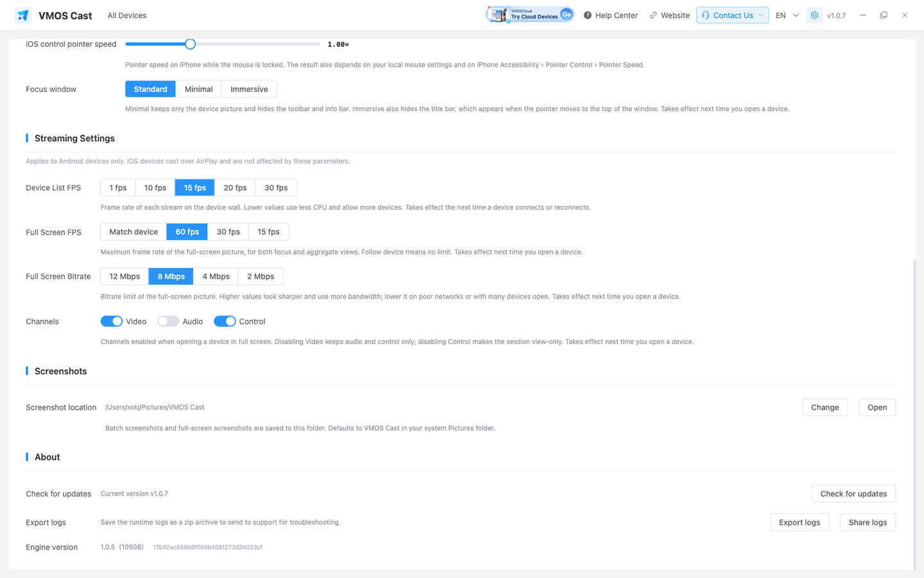The width and height of the screenshot is (924, 578).
Task: Click the screenshot path /Users/xskj/Pictures/VMOS Cast
Action: pyautogui.click(x=155, y=407)
